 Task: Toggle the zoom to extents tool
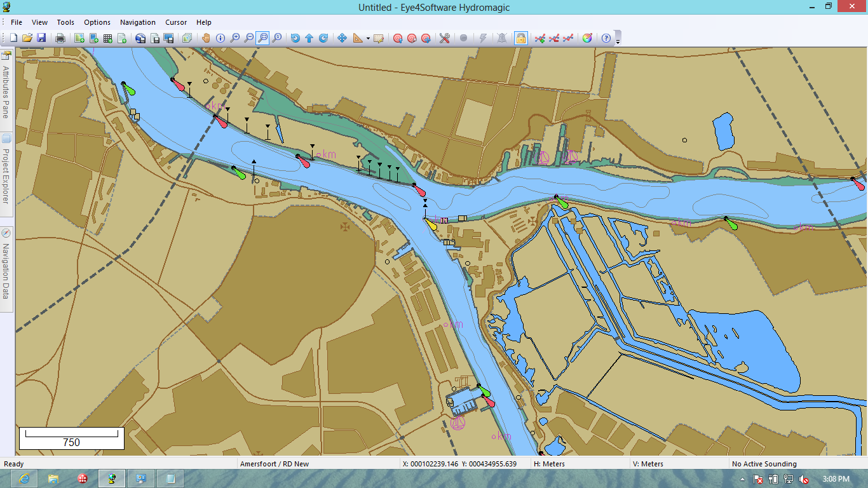[262, 38]
